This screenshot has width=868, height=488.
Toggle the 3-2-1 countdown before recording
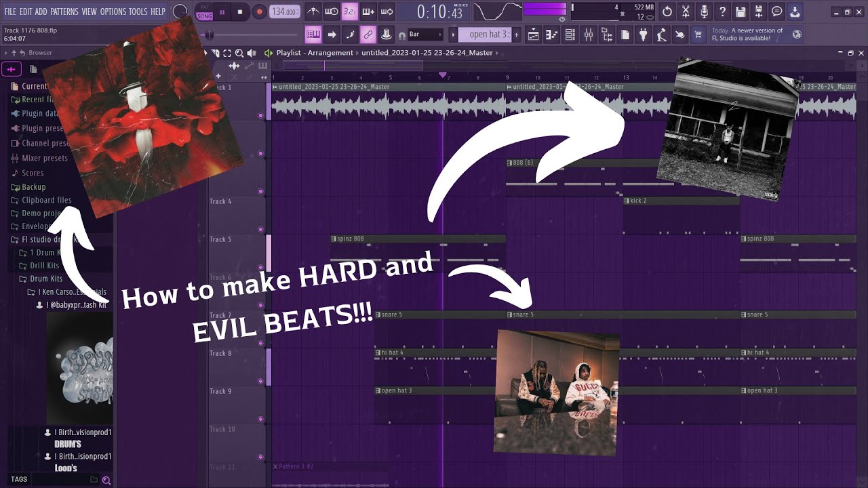(x=349, y=12)
